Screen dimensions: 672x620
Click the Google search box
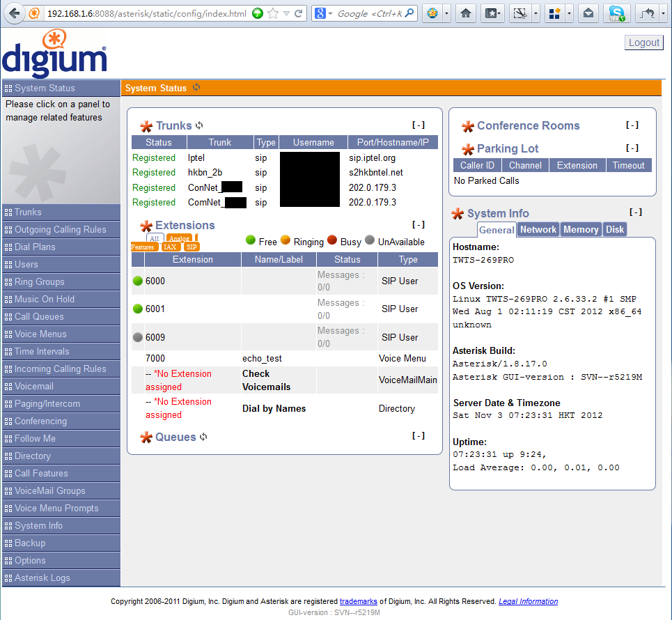(x=370, y=13)
